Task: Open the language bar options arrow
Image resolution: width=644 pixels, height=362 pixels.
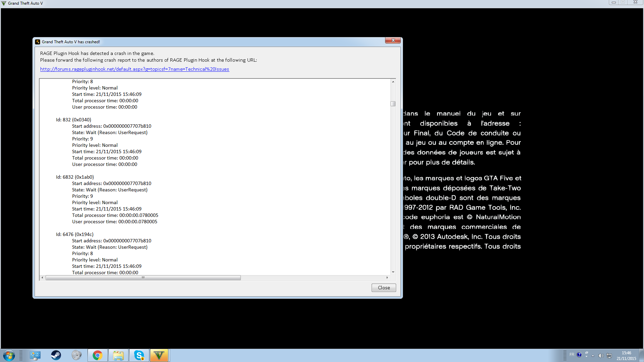Action: click(587, 357)
